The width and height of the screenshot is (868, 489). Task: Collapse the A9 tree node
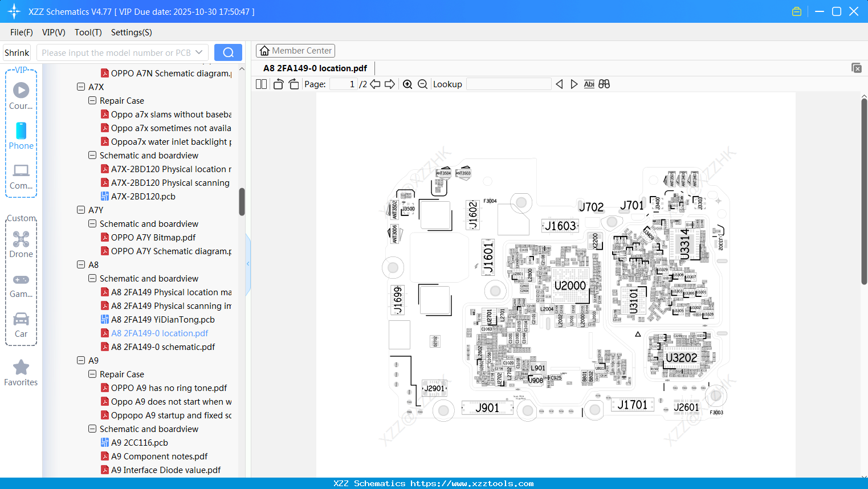(x=81, y=361)
